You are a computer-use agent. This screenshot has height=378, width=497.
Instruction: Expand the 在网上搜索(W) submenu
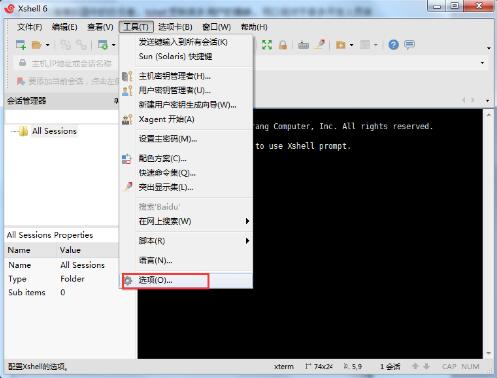point(186,221)
